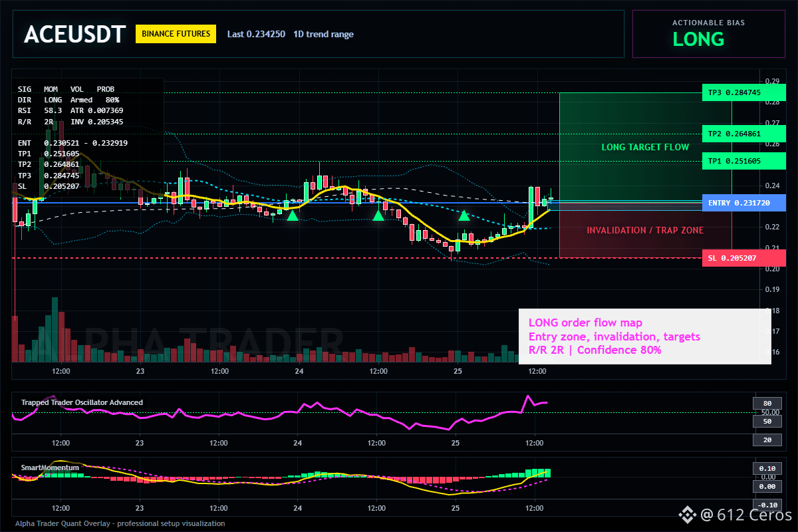798x532 pixels.
Task: Click the INVALIDATION / TRAP ZONE text
Action: (645, 230)
